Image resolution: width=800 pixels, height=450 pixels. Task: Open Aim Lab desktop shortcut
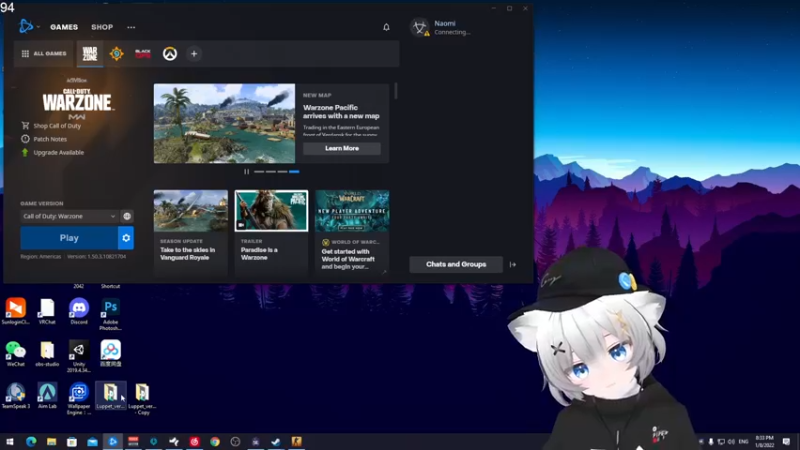click(x=47, y=396)
